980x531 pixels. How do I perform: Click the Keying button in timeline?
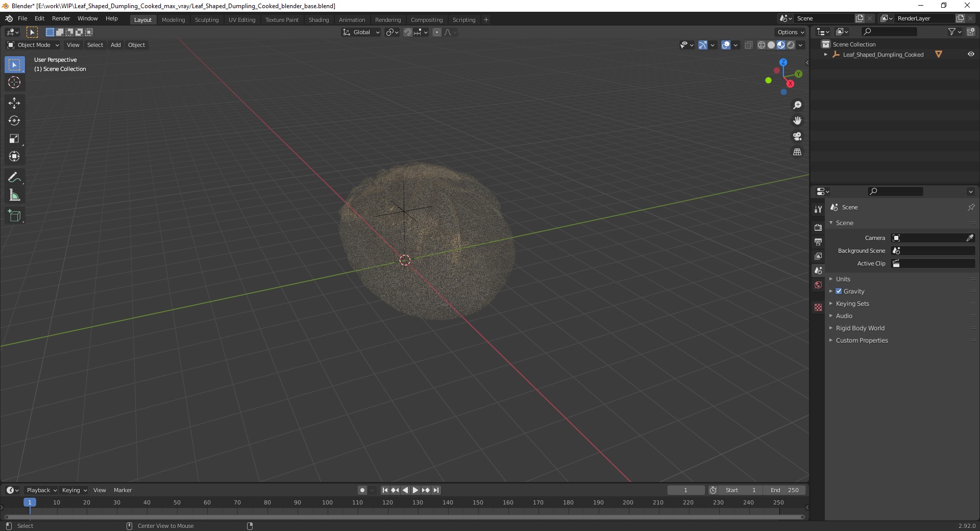coord(75,490)
